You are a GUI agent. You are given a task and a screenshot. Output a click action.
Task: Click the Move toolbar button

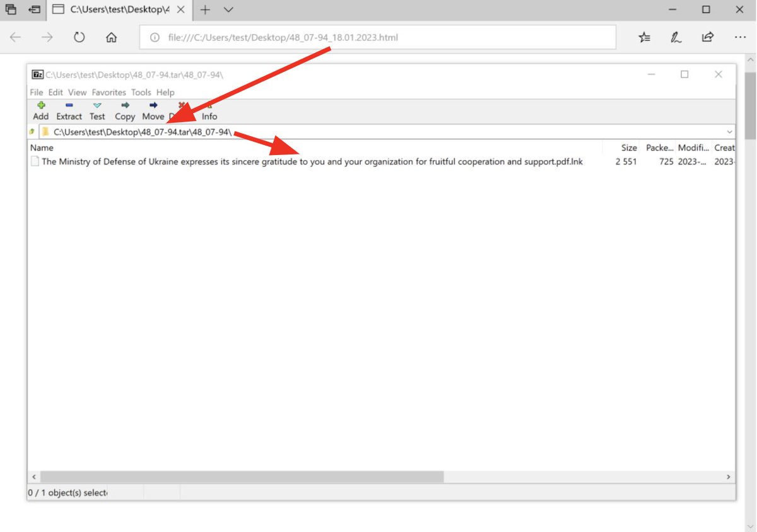(x=153, y=111)
